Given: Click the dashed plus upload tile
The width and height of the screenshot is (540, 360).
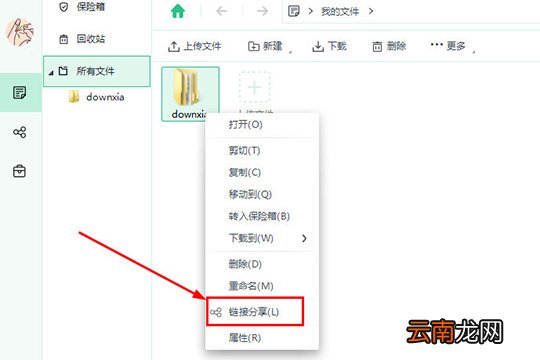Looking at the screenshot, I should 255,87.
